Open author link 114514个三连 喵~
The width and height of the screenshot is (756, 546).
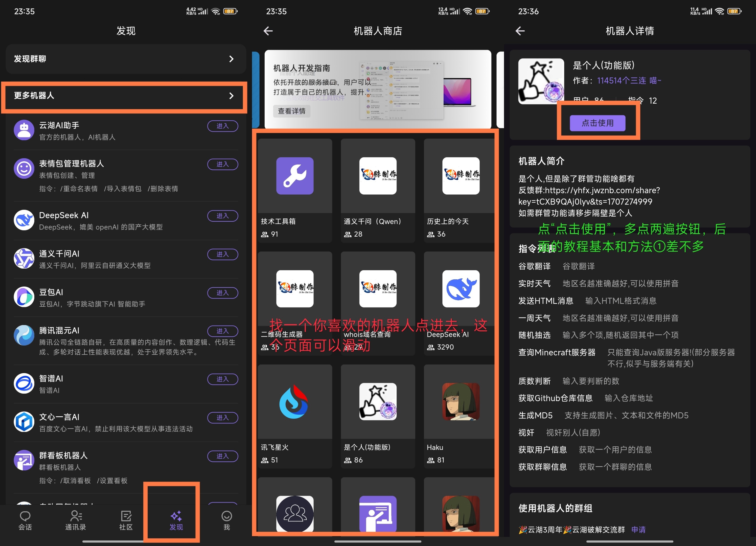pyautogui.click(x=629, y=81)
